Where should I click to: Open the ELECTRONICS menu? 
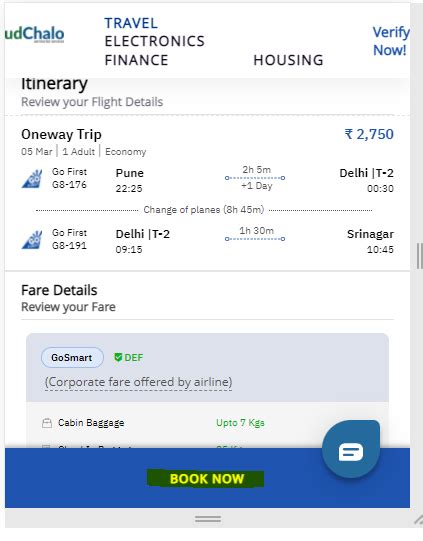pyautogui.click(x=155, y=41)
